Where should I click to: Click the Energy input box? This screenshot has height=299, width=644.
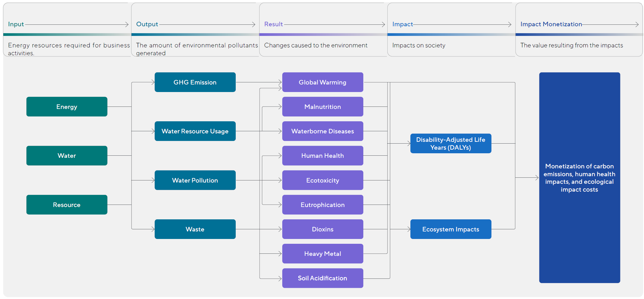click(67, 107)
